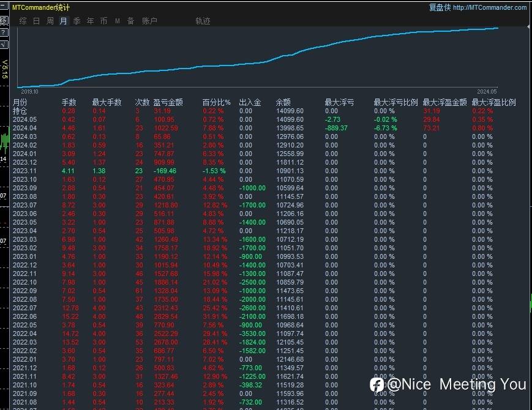Click the 盈亏金额 column header
Screen dimensions: 532x410
(168, 102)
